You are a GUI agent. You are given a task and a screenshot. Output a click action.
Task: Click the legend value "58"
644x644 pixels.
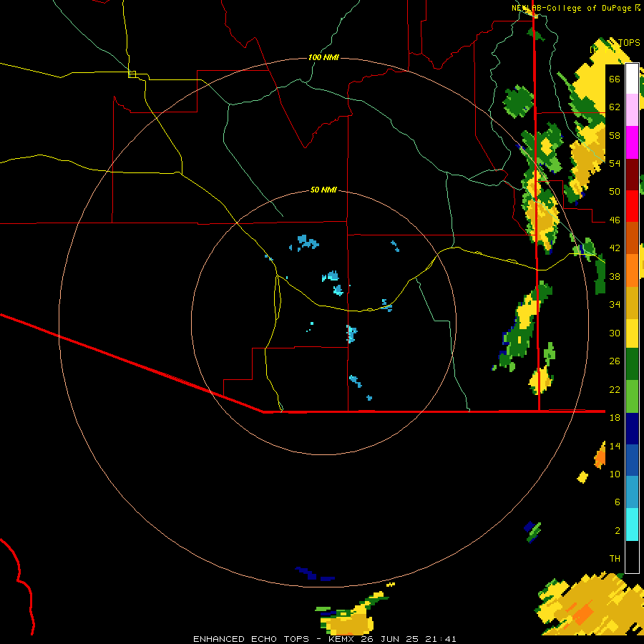[x=615, y=135]
